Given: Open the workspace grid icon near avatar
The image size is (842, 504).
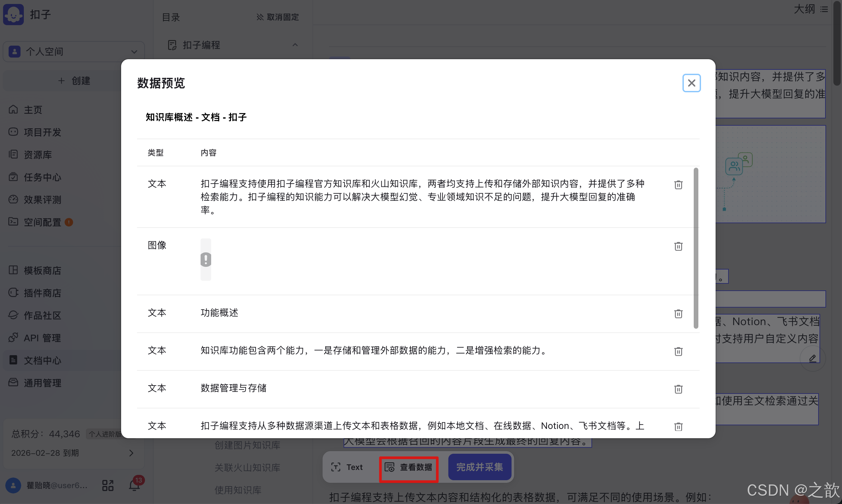Looking at the screenshot, I should 108,485.
